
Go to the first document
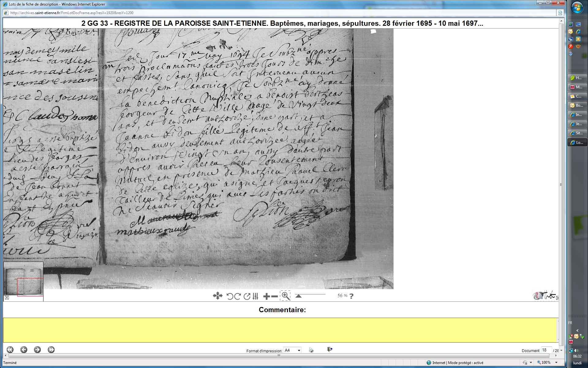tap(10, 350)
